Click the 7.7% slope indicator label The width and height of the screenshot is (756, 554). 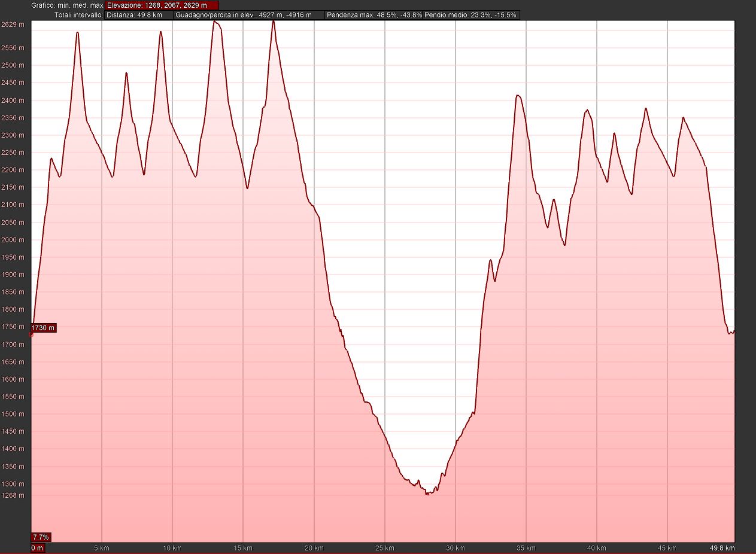pos(41,537)
